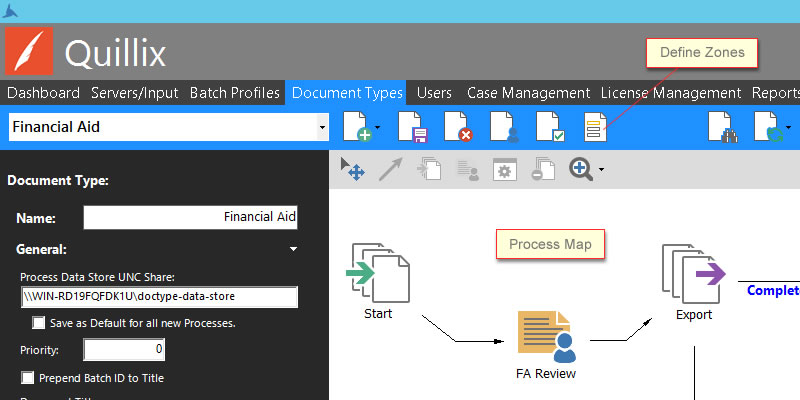Viewport: 800px width, 400px height.
Task: Click the new document type icon
Action: point(358,127)
